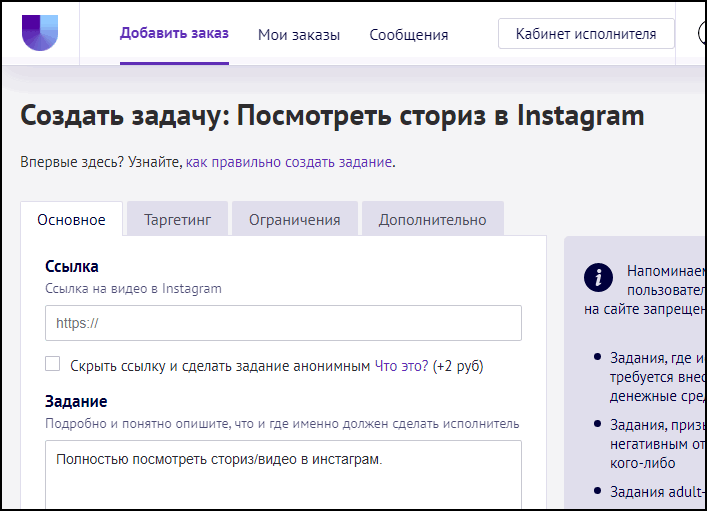Viewport: 707px width, 511px height.
Task: Click the Кабинет исполнителя button
Action: point(586,33)
